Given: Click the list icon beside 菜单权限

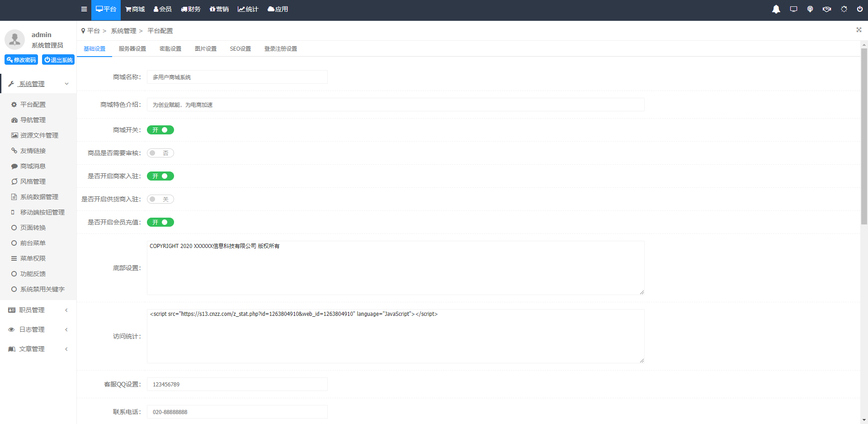Looking at the screenshot, I should tap(14, 258).
